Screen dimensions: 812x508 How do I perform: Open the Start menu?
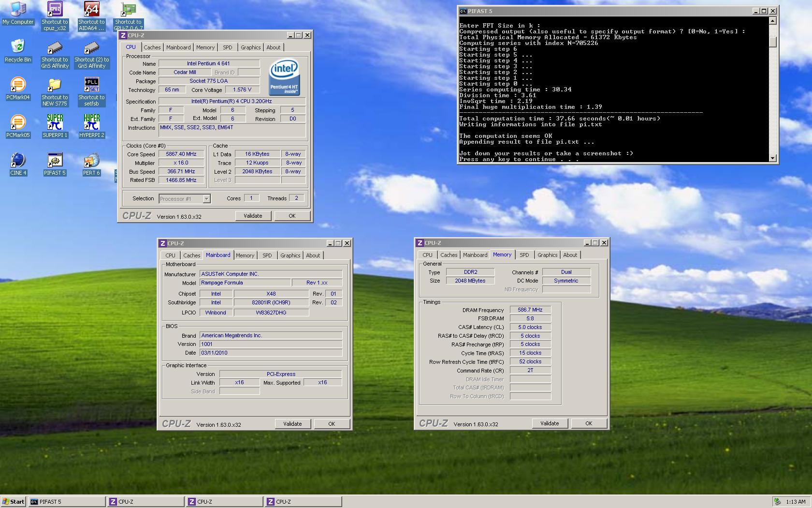pyautogui.click(x=14, y=502)
